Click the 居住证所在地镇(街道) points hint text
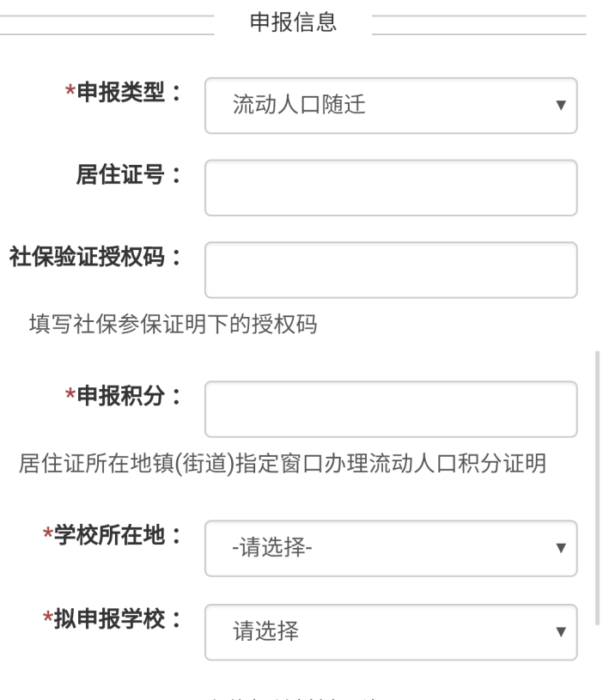Screen dimensions: 603x700 click(283, 464)
